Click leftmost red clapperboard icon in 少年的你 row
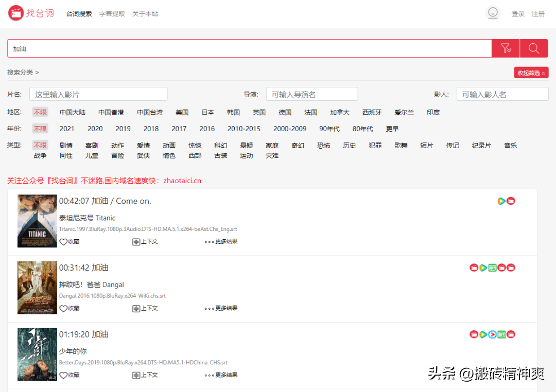556x392 pixels. pyautogui.click(x=474, y=334)
